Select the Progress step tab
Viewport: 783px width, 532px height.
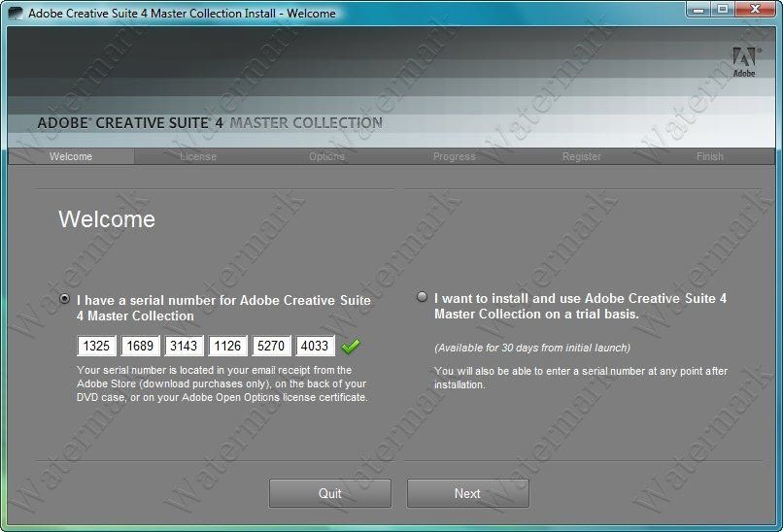pyautogui.click(x=455, y=156)
